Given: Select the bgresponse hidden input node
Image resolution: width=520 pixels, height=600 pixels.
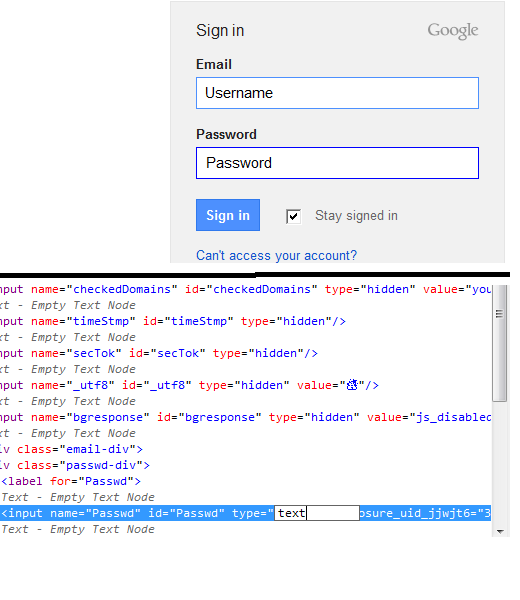Looking at the screenshot, I should pos(246,417).
